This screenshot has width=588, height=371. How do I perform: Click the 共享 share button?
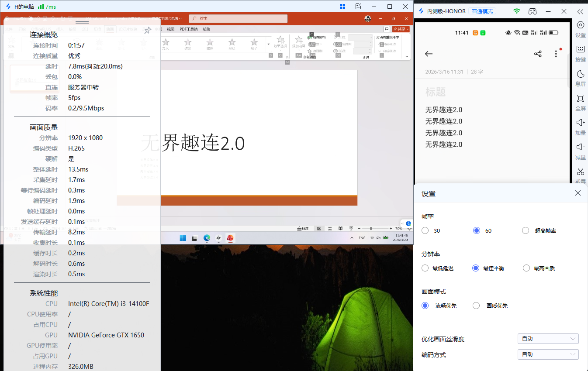pyautogui.click(x=400, y=28)
